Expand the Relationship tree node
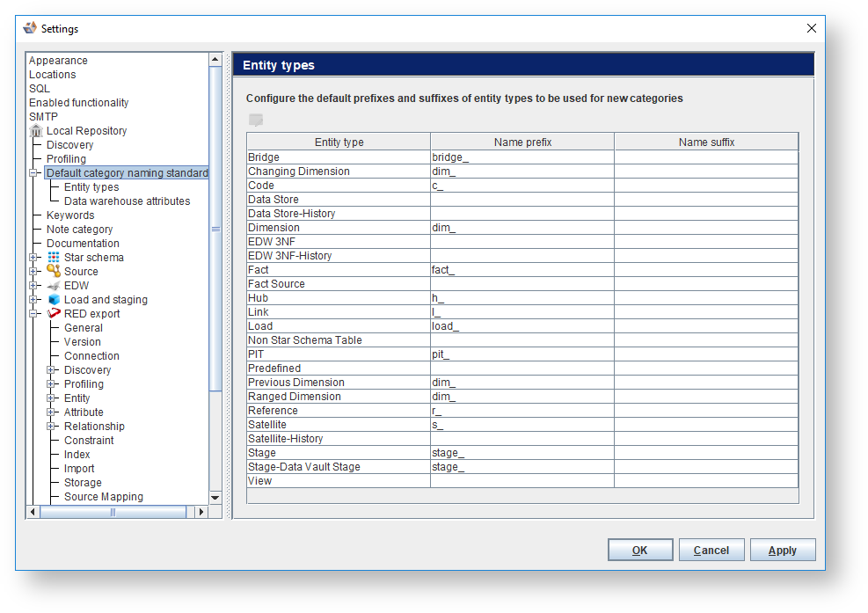 [x=51, y=426]
